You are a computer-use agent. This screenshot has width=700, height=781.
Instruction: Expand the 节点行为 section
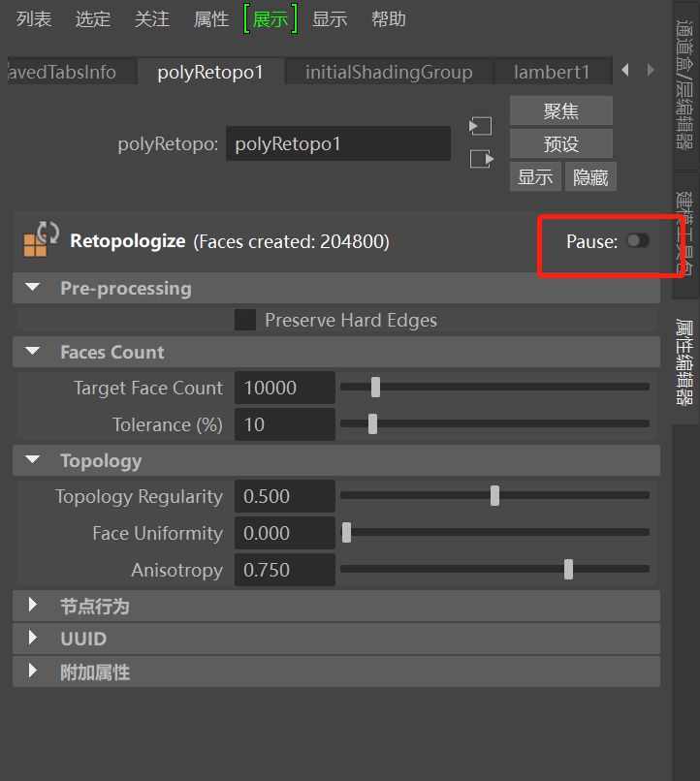[33, 606]
